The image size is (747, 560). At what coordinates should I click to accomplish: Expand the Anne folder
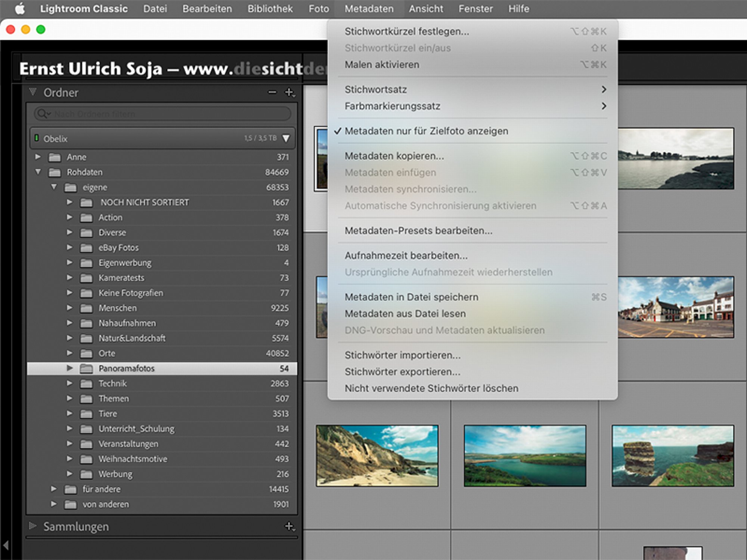[38, 157]
